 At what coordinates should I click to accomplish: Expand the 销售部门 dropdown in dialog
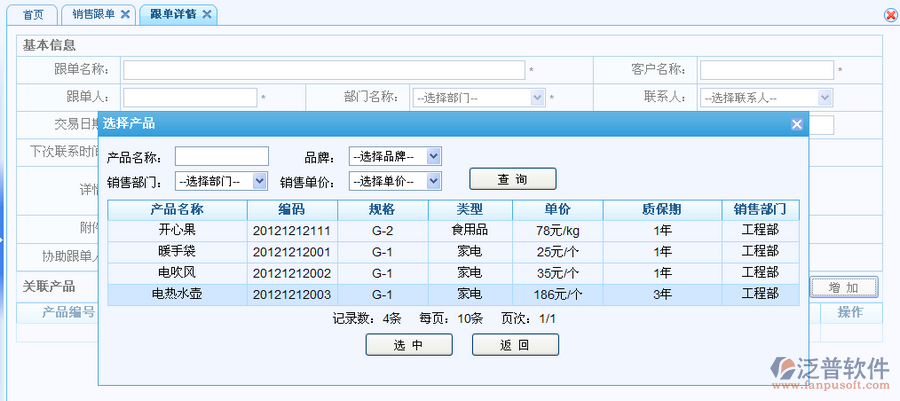coord(221,181)
